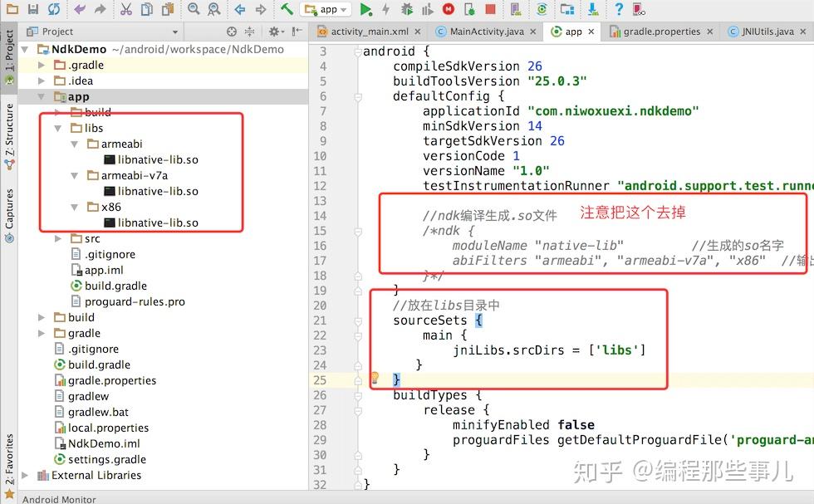Viewport: 814px width, 504px height.
Task: Click the Undo arrow icon
Action: pos(80,9)
